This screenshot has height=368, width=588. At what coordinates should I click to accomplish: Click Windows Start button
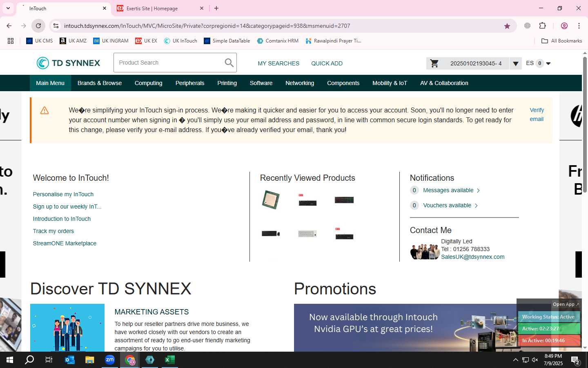[x=10, y=360]
